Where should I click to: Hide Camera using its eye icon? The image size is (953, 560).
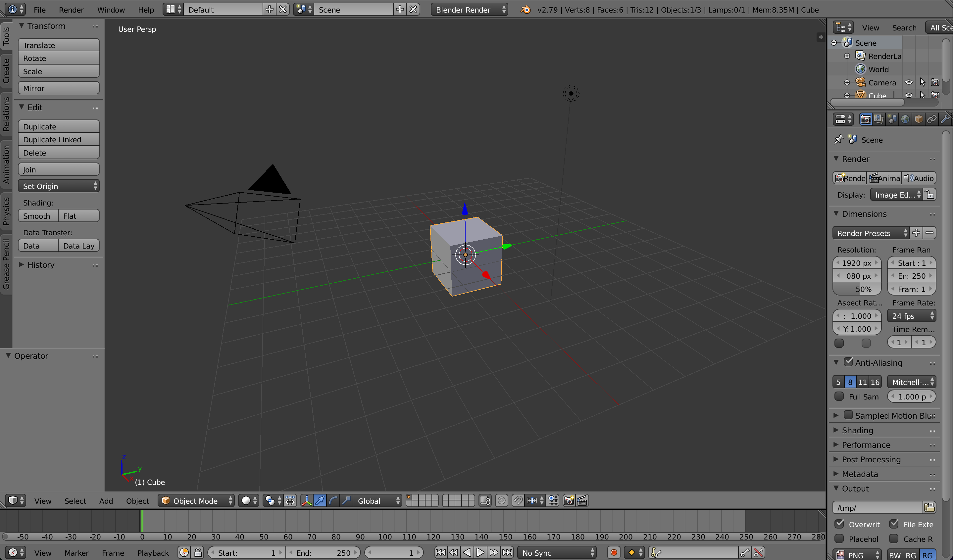(x=909, y=82)
